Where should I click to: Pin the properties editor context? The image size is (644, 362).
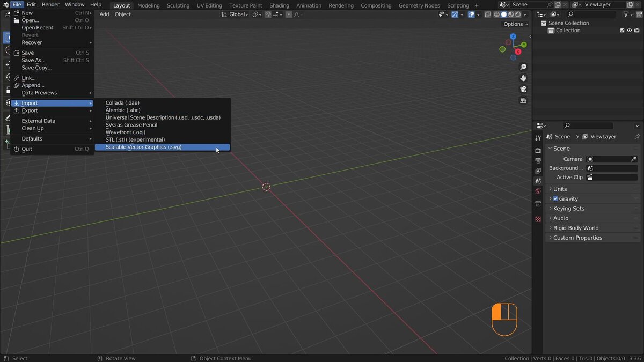(637, 137)
